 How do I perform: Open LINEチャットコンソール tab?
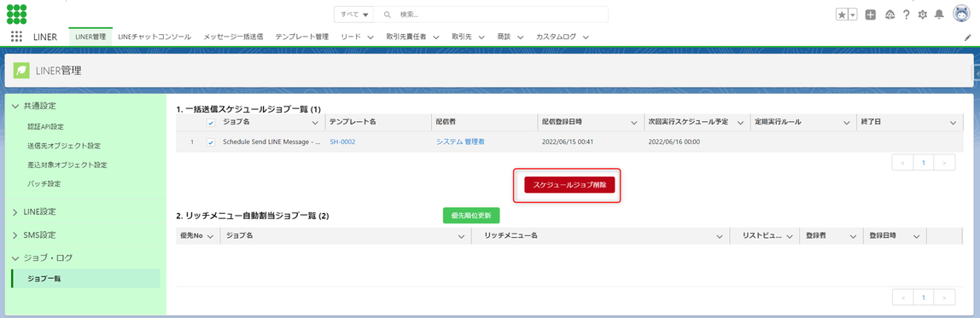(155, 37)
